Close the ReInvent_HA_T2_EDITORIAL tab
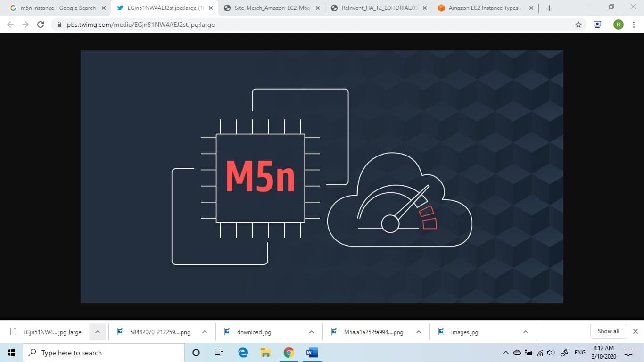 (x=424, y=8)
